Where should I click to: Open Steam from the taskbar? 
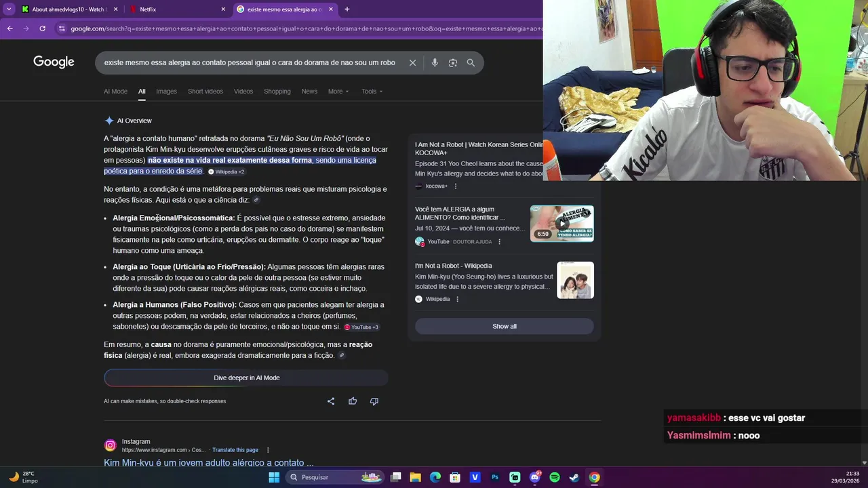574,477
